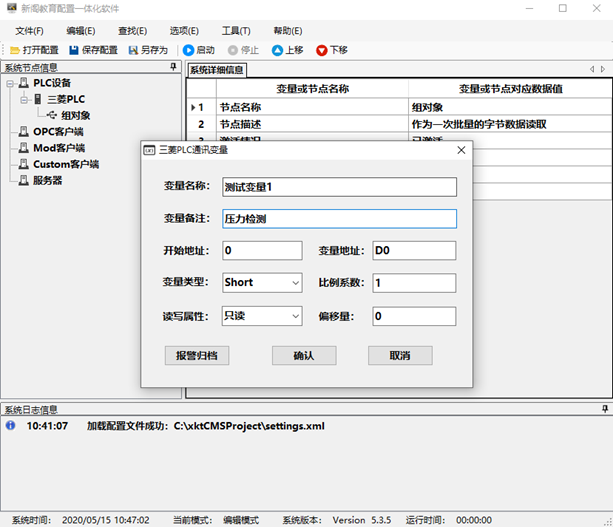Click the 打开配置 folder icon

[x=15, y=50]
